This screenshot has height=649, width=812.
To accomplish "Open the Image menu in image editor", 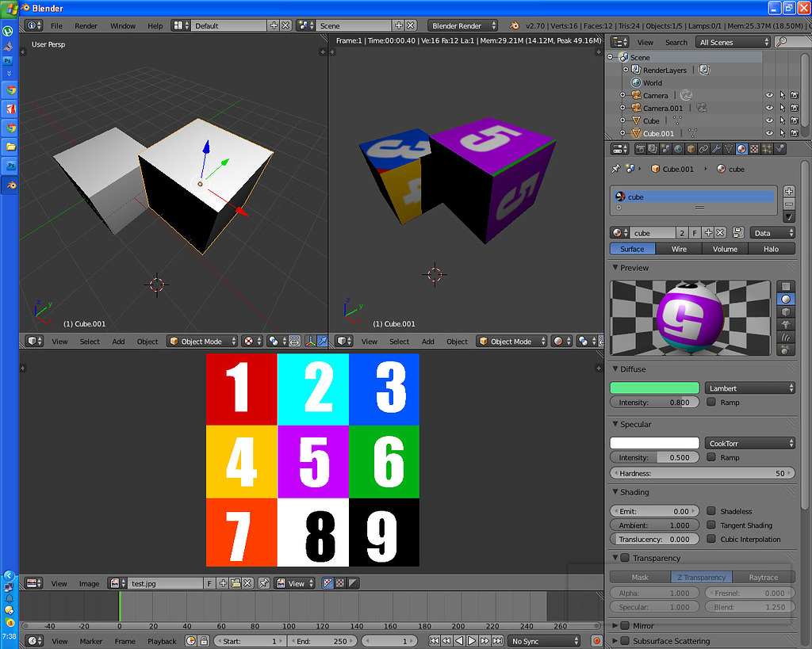I will [89, 583].
